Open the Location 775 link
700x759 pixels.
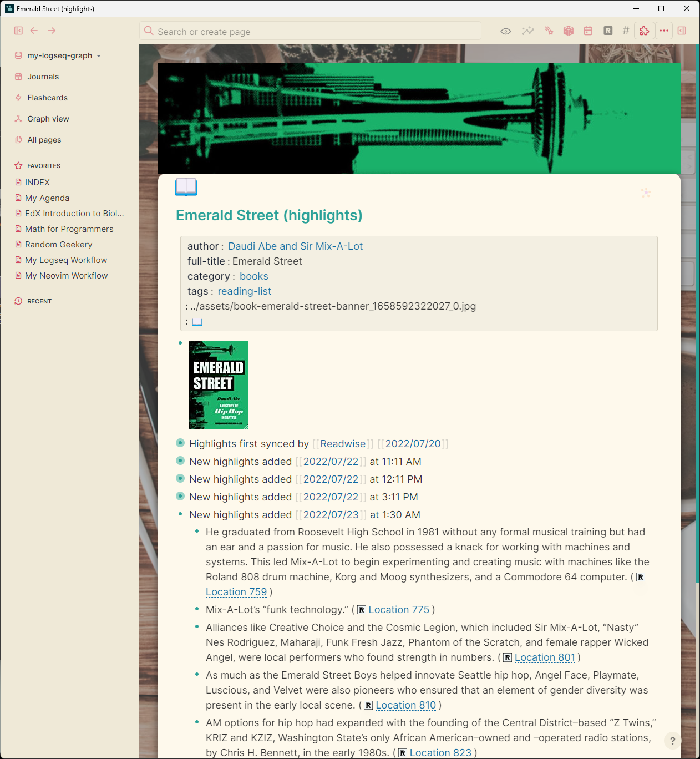[x=399, y=610]
